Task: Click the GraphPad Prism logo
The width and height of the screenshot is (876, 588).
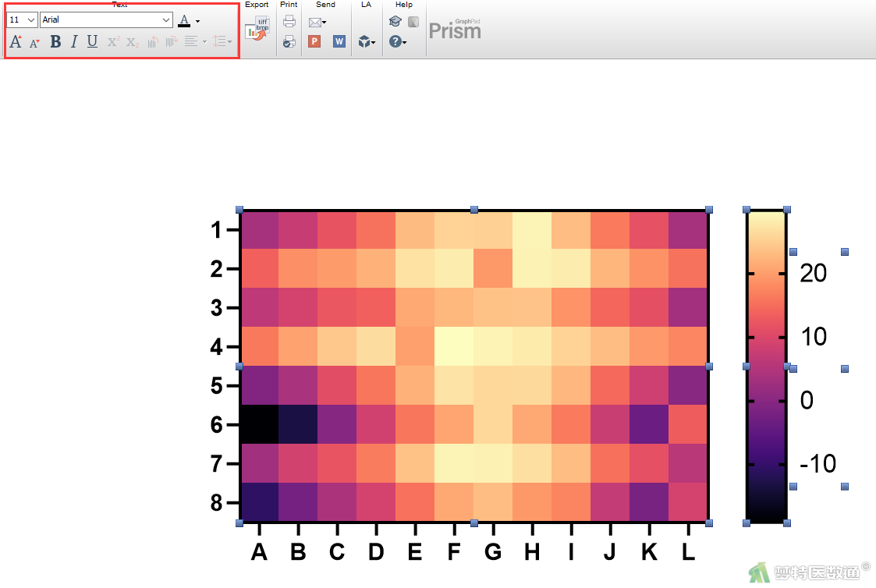Action: pyautogui.click(x=455, y=30)
